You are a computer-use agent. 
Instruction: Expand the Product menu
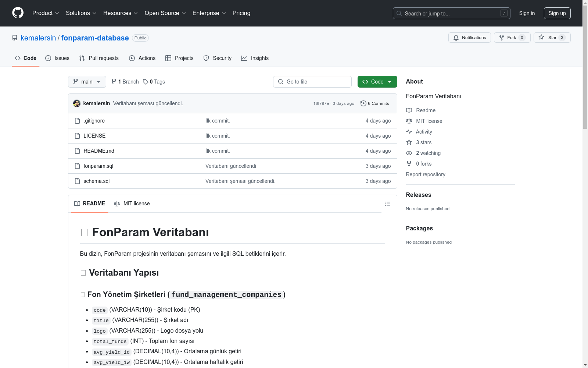point(46,13)
